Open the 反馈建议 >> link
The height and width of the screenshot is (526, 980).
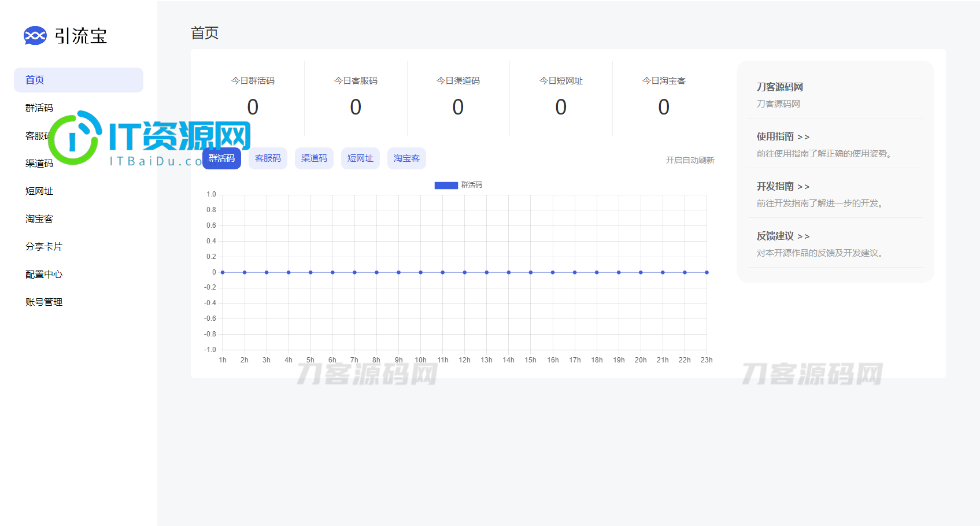point(783,236)
